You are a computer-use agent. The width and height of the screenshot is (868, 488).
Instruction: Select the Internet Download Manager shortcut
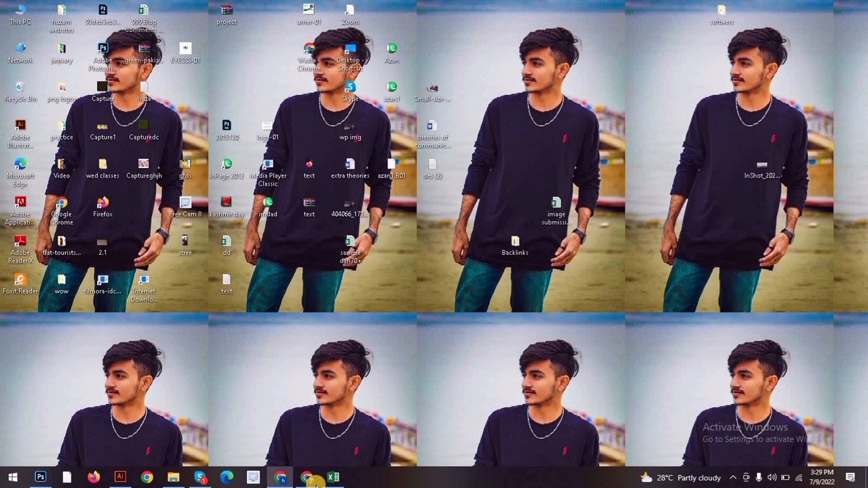[x=144, y=289]
